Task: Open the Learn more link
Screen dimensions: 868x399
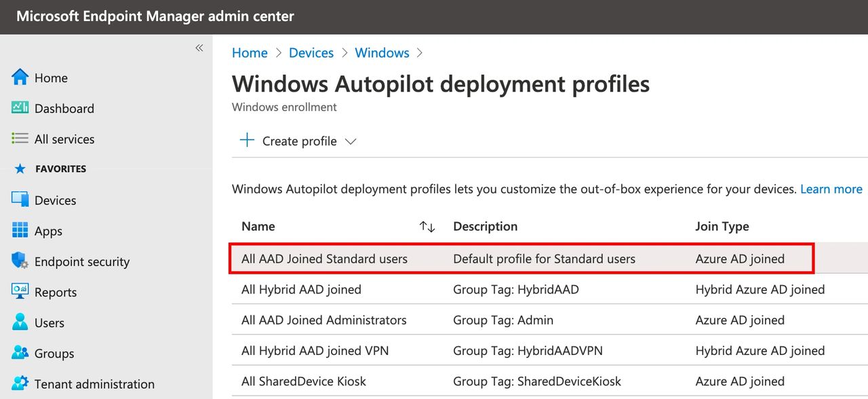Action: click(831, 189)
